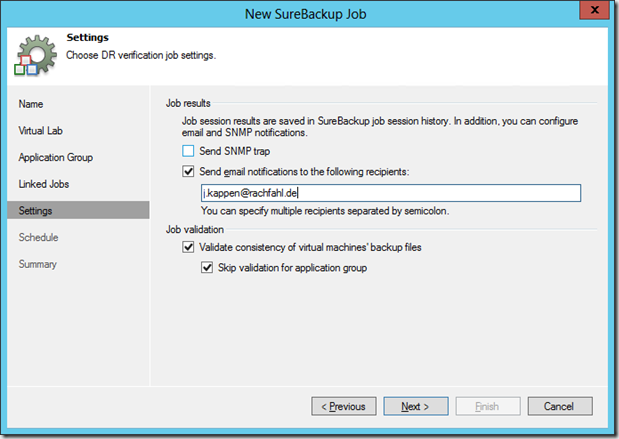Switch to the Linked Jobs step
Screen dimensions: 619x439
[44, 184]
